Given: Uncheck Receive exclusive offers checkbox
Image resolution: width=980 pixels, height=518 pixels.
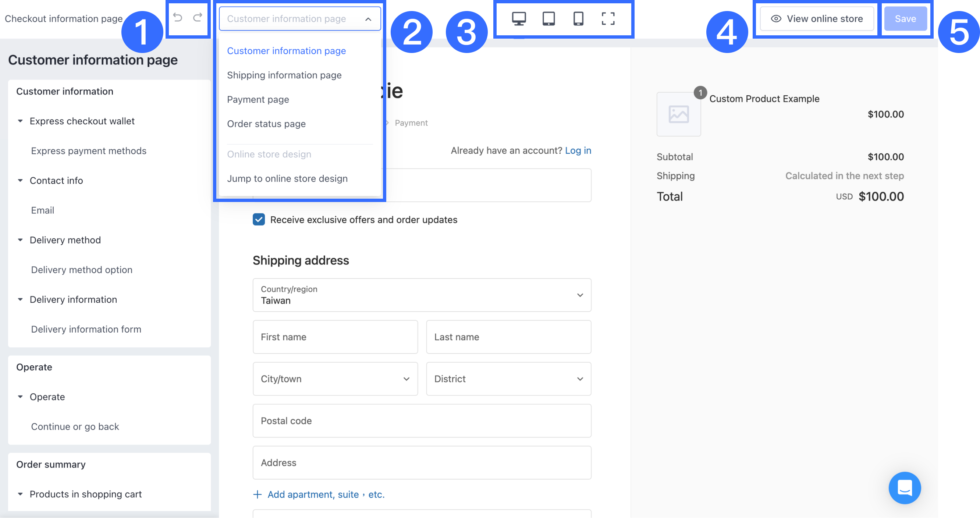Looking at the screenshot, I should (x=259, y=220).
